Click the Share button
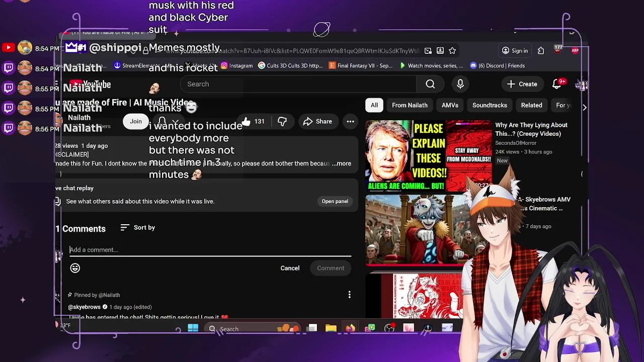Image resolution: width=644 pixels, height=362 pixels. coord(317,121)
